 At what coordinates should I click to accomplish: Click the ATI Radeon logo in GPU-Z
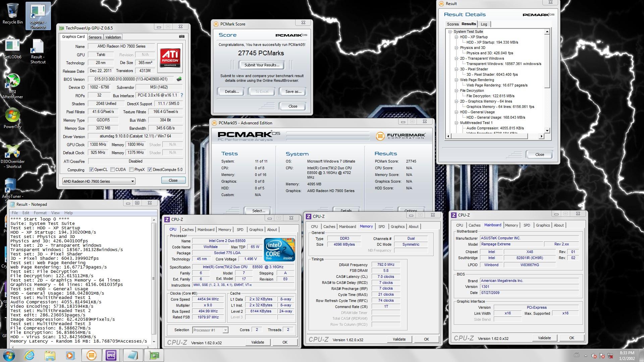tap(170, 57)
